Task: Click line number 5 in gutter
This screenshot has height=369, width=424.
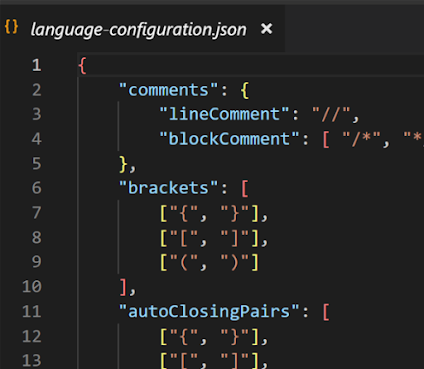Action: coord(37,164)
